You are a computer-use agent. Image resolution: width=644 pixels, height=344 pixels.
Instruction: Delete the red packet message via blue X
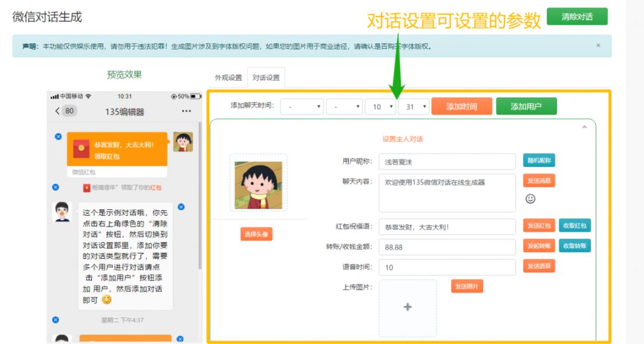pyautogui.click(x=58, y=137)
